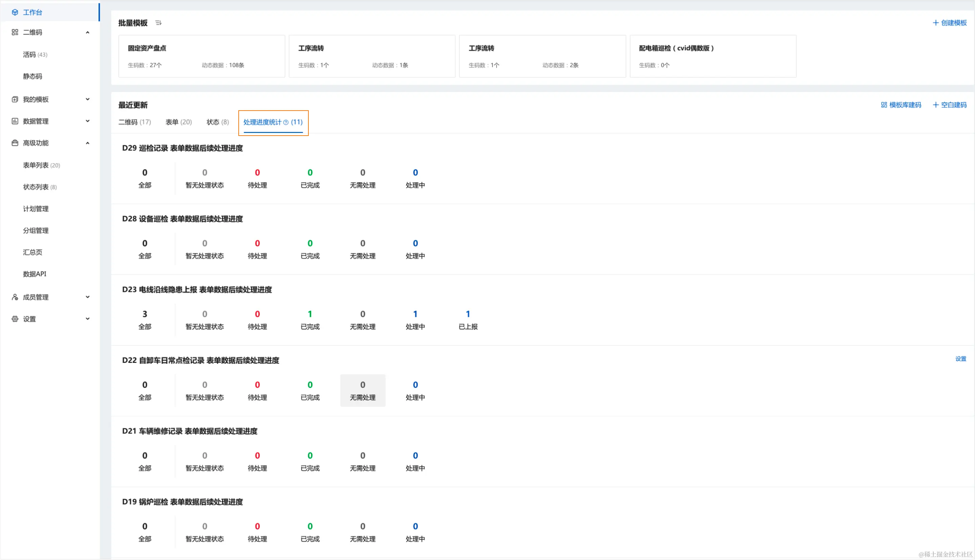
Task: Click the 我的模板 sidebar icon
Action: coord(15,100)
